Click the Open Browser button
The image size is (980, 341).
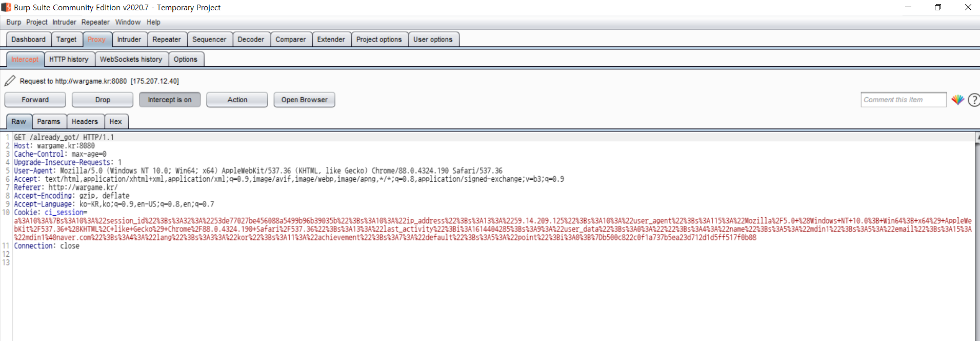(x=304, y=100)
